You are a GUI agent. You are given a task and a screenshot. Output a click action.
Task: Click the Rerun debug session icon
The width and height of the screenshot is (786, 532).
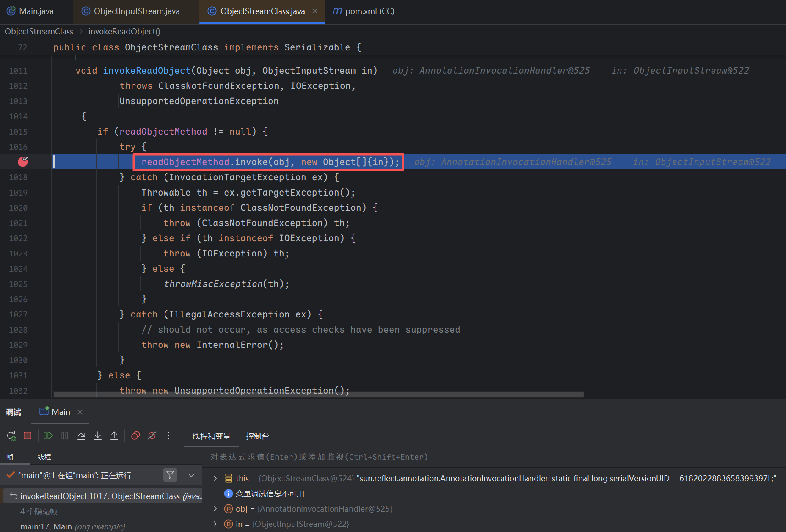click(x=11, y=436)
